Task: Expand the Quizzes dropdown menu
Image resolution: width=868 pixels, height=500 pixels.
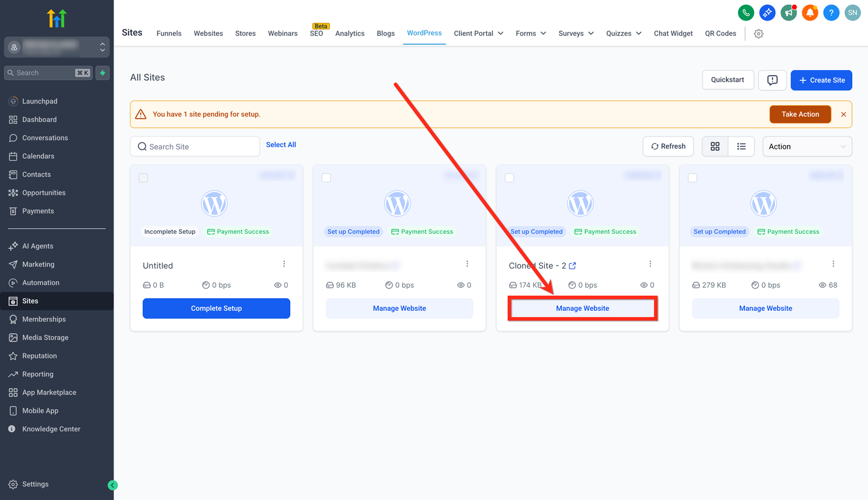Action: pos(624,33)
